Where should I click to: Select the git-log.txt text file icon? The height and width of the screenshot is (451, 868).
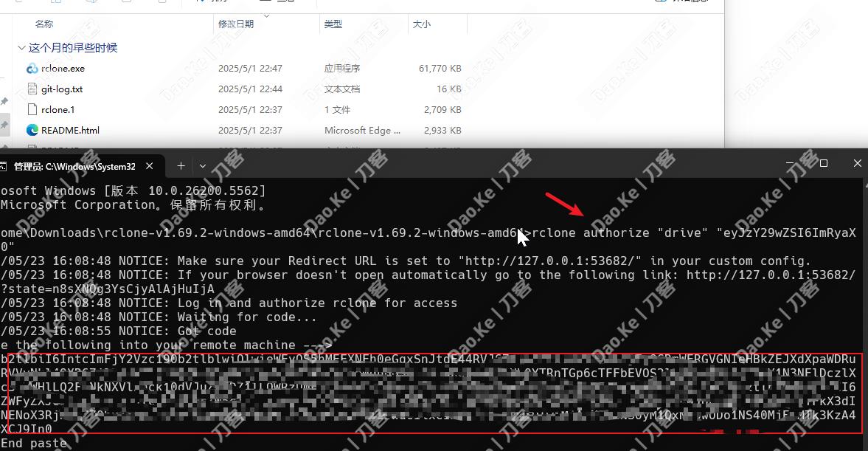(x=32, y=89)
